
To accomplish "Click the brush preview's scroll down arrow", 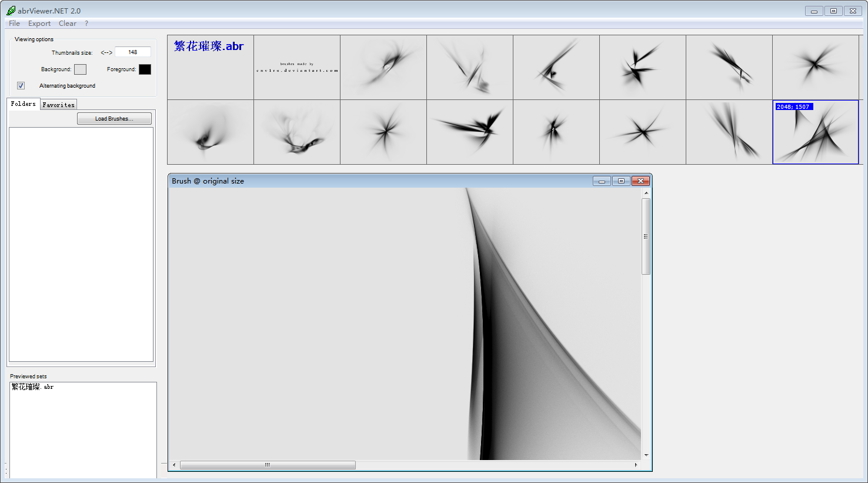I will click(x=646, y=455).
